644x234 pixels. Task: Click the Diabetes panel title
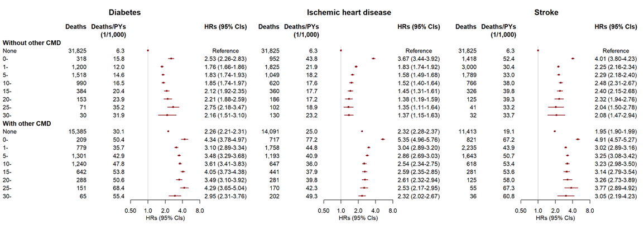pyautogui.click(x=125, y=11)
